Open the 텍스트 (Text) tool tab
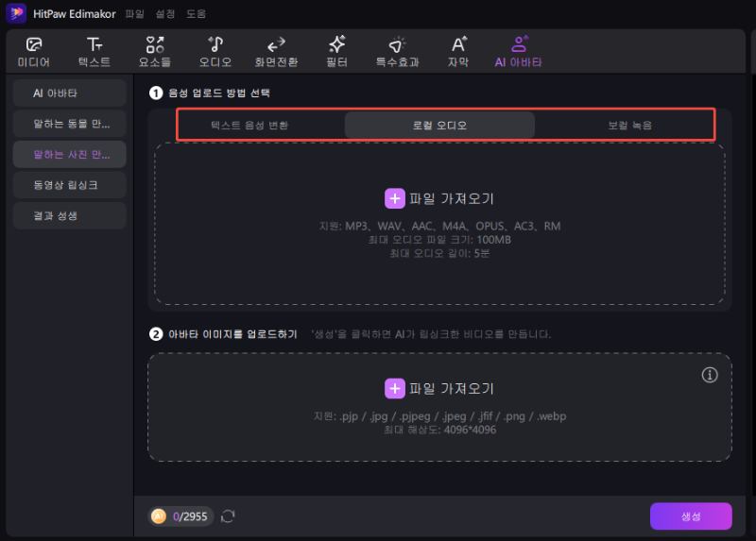 pos(94,52)
